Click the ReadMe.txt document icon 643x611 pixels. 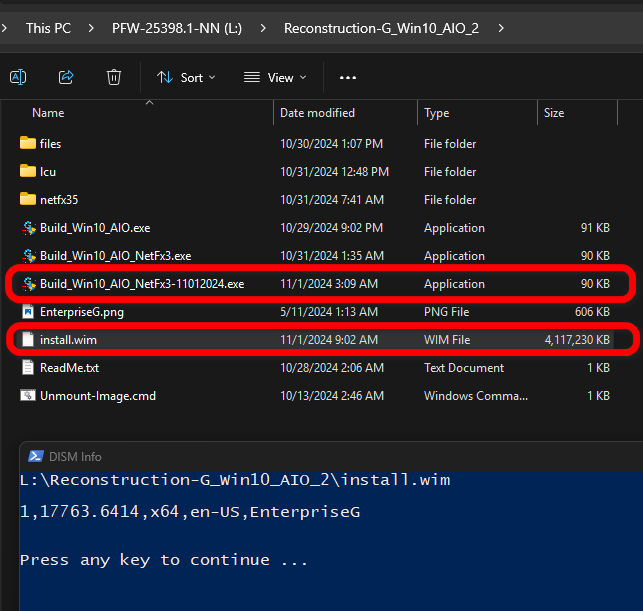click(x=28, y=367)
